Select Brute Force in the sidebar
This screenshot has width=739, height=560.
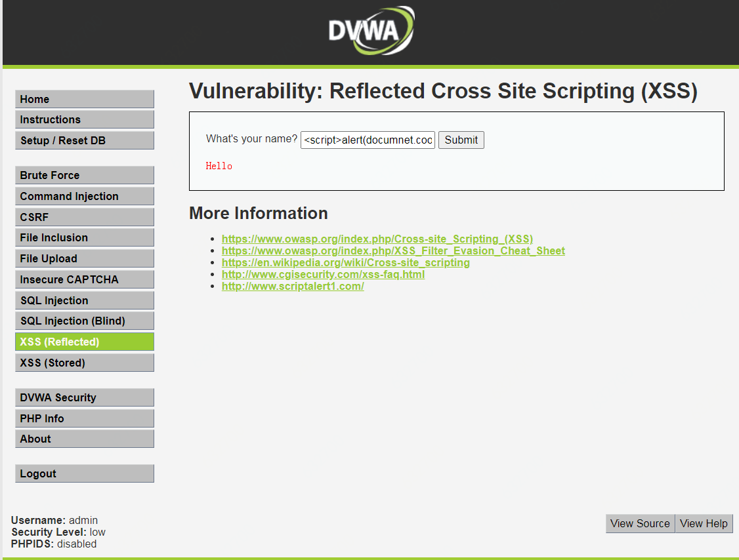point(85,175)
